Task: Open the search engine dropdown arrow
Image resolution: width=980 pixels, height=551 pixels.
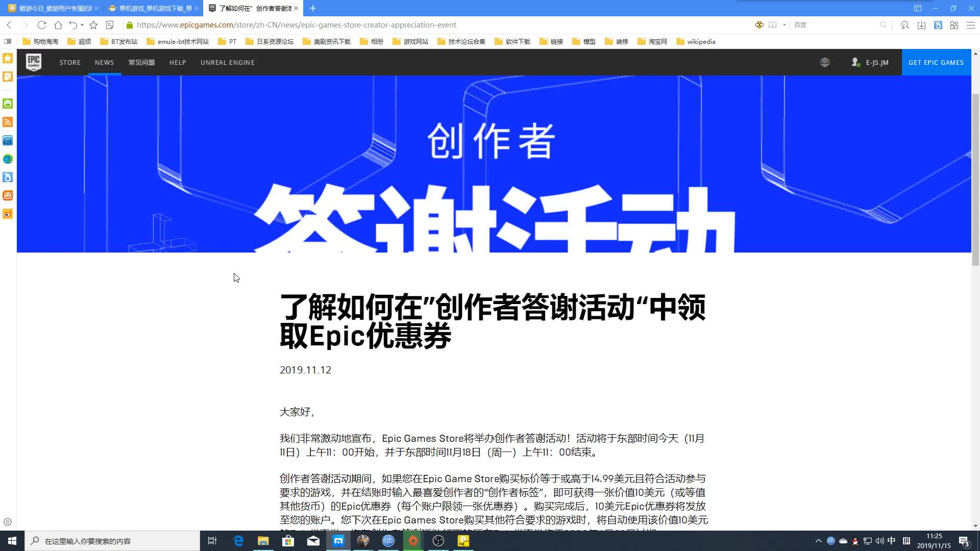Action: pyautogui.click(x=785, y=24)
